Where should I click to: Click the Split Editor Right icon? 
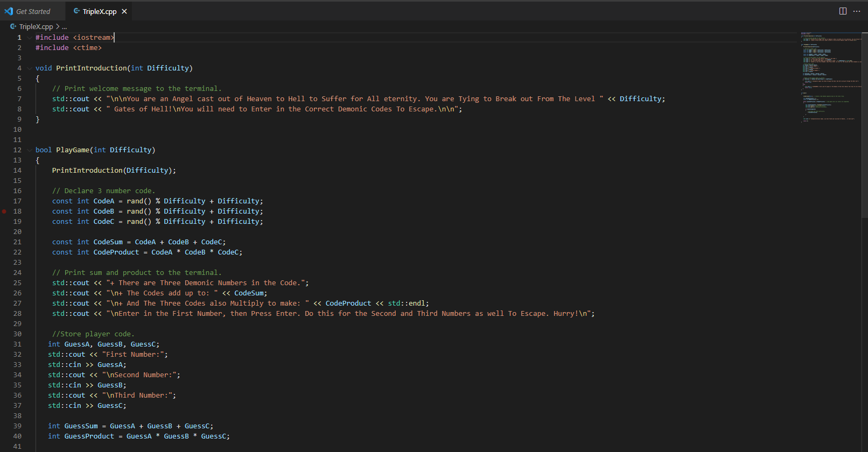point(843,11)
